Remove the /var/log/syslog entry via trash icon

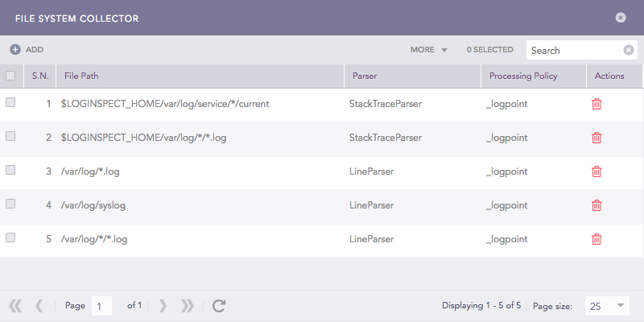click(x=597, y=205)
